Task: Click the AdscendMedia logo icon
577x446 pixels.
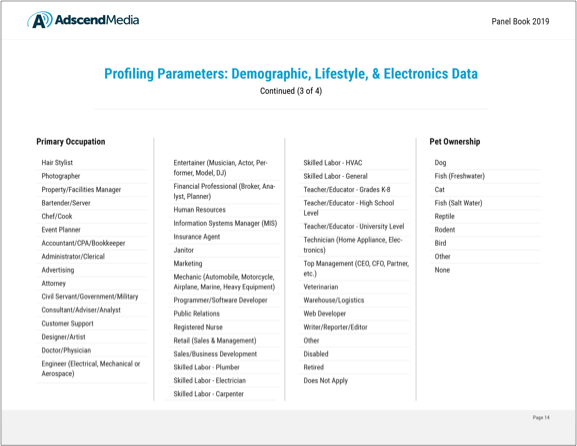Action: click(x=40, y=20)
